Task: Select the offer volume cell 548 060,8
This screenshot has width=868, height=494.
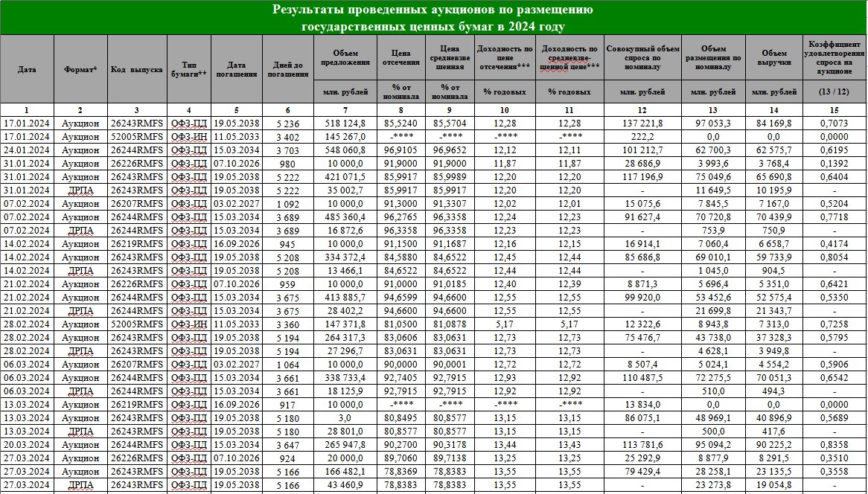Action: click(x=345, y=150)
